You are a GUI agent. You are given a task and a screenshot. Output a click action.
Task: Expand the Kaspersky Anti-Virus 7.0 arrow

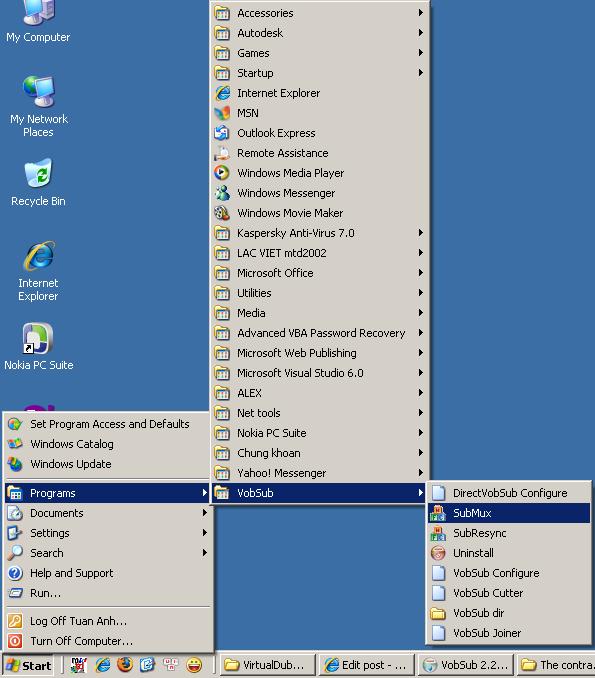click(x=420, y=233)
